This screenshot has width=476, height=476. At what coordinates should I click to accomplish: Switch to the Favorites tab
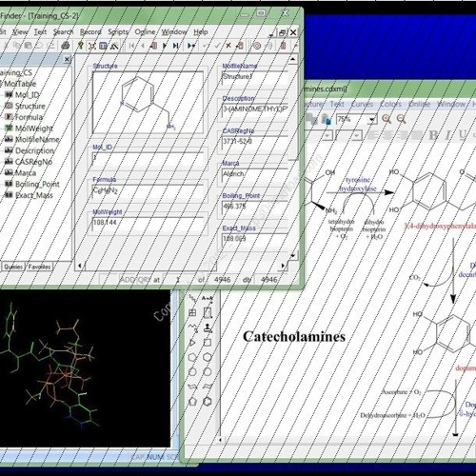pos(39,267)
